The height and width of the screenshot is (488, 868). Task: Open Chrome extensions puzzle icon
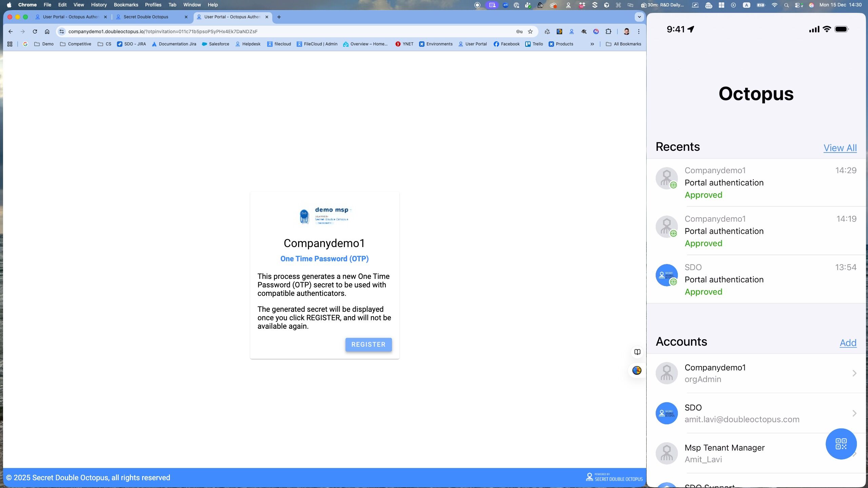608,32
